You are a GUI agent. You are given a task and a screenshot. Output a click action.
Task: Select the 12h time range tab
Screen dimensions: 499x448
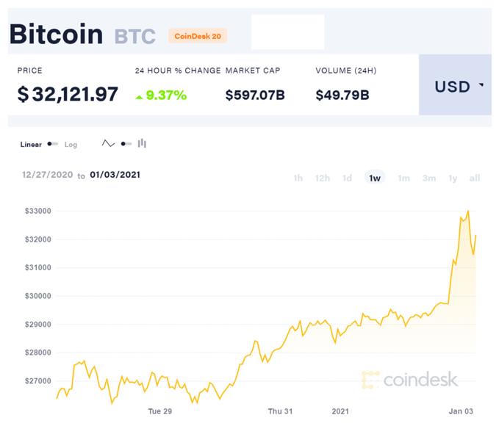[322, 178]
